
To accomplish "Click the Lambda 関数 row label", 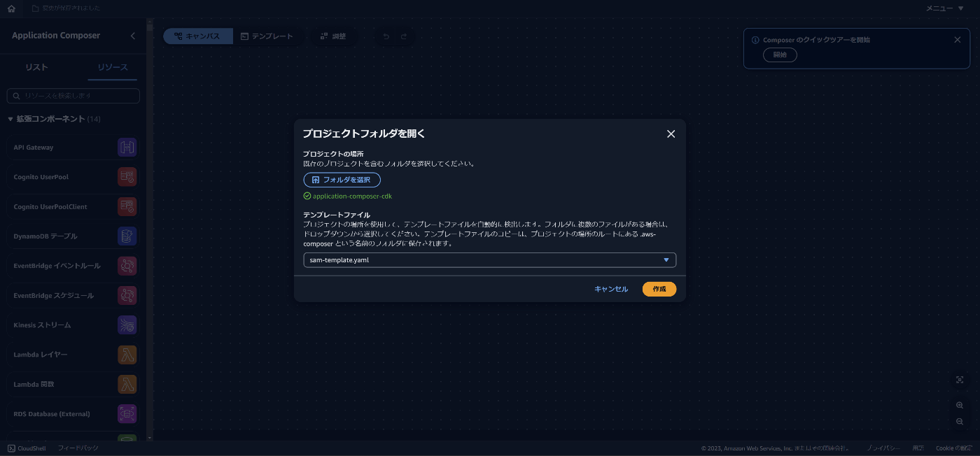I will pyautogui.click(x=34, y=384).
